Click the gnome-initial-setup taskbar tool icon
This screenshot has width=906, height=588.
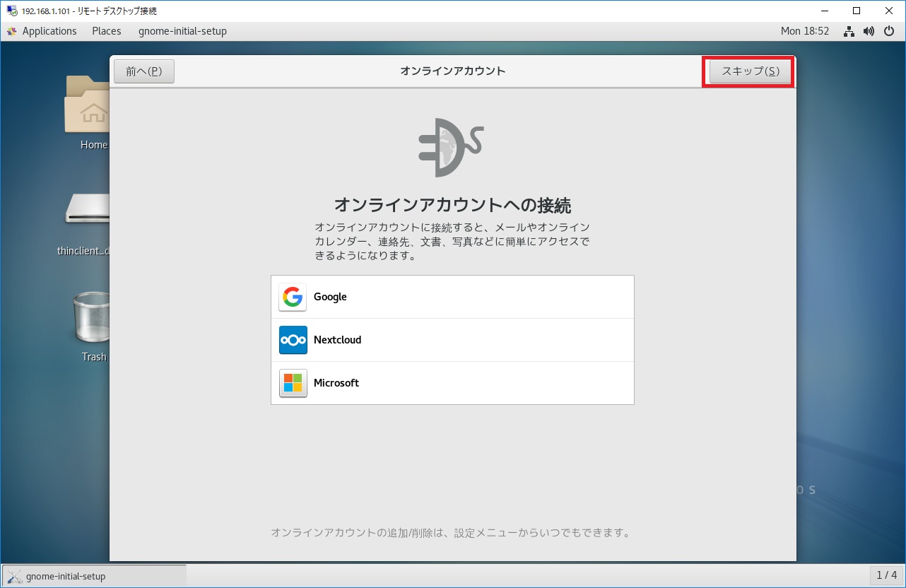click(14, 576)
